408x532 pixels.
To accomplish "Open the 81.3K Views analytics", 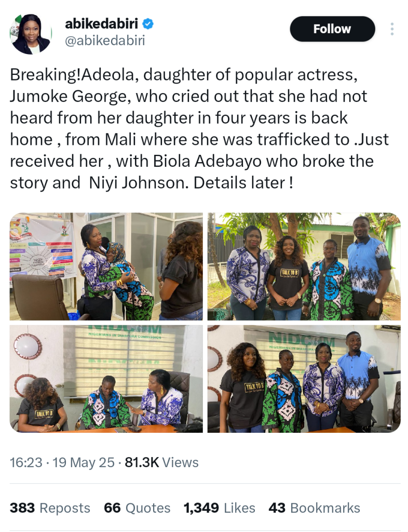I will pos(162,462).
